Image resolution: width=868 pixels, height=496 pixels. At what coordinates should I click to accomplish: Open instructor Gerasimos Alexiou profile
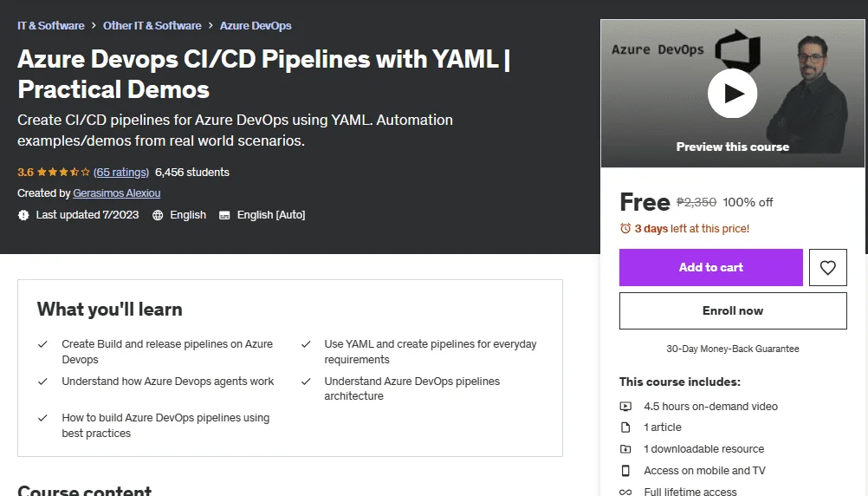[x=117, y=193]
